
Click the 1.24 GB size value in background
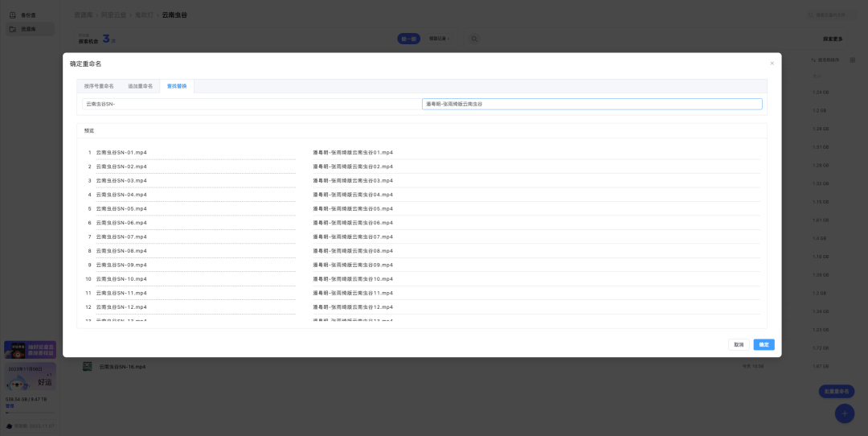[x=821, y=93]
